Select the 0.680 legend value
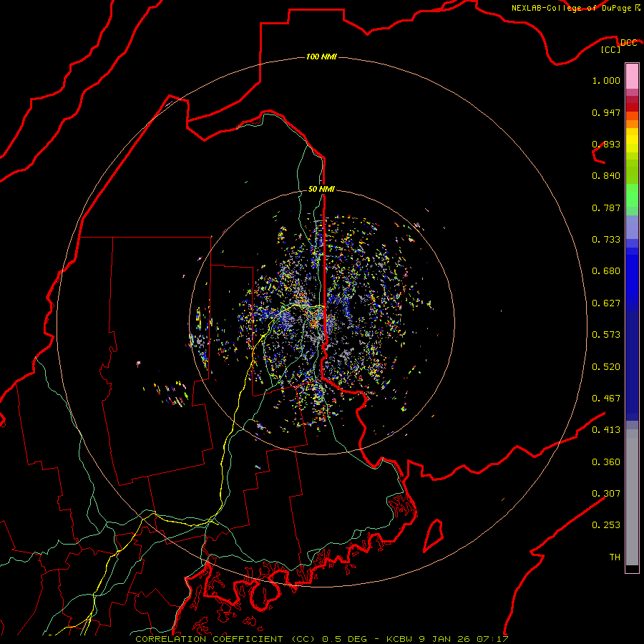Viewport: 644px width, 644px height. pyautogui.click(x=606, y=271)
